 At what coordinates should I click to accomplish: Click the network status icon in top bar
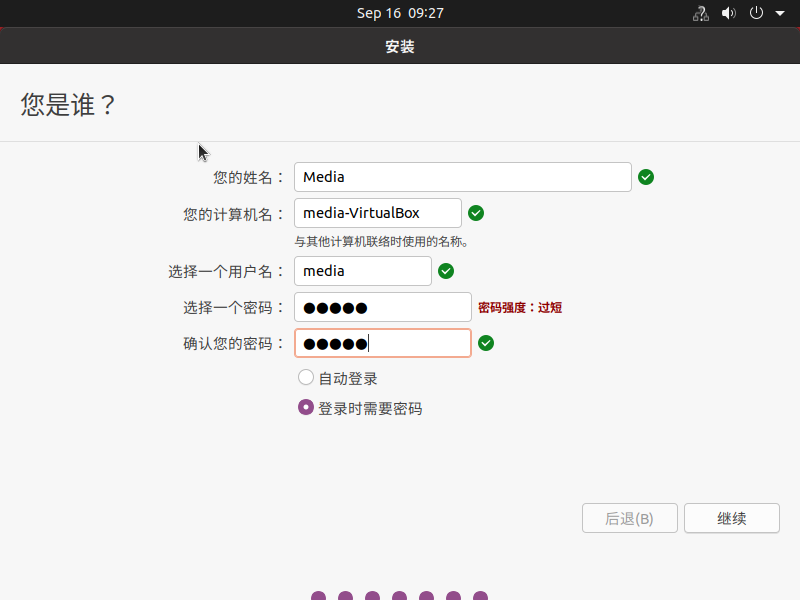tap(700, 13)
